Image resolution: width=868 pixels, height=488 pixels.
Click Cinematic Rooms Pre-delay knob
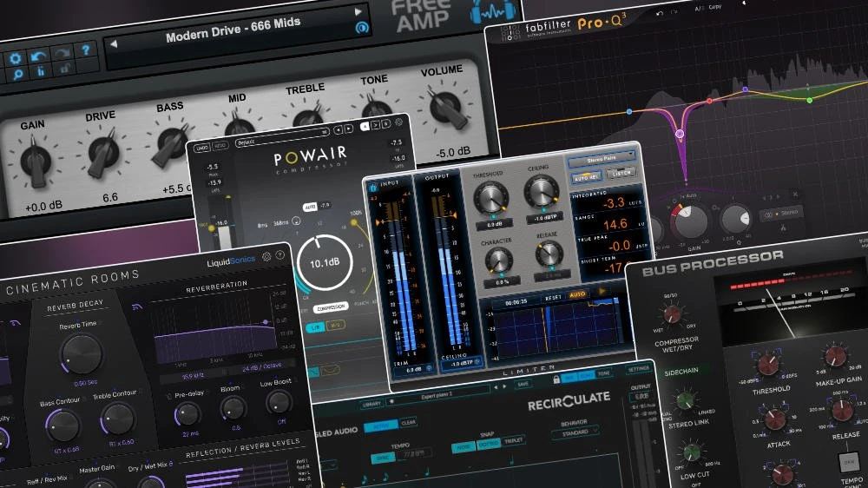tap(187, 413)
